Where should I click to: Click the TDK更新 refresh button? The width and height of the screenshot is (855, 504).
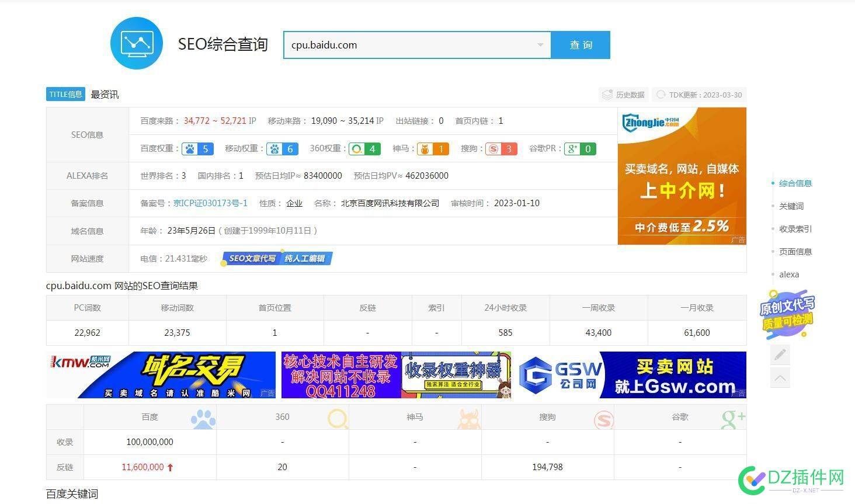pos(700,95)
